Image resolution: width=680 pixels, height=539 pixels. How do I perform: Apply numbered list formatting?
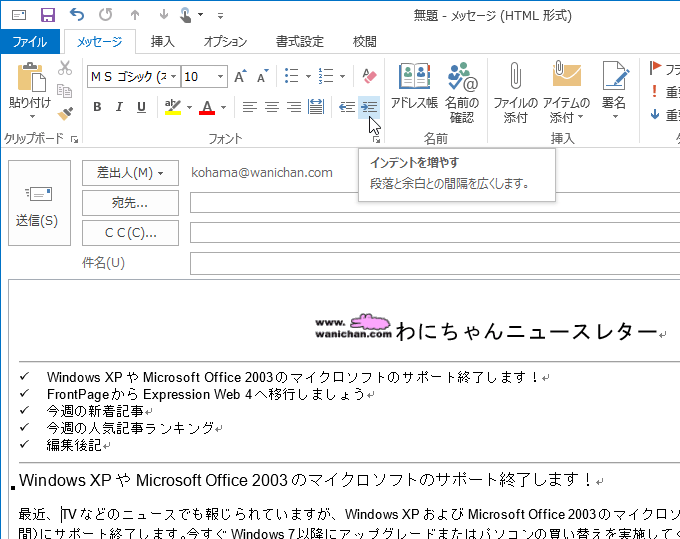tap(326, 76)
